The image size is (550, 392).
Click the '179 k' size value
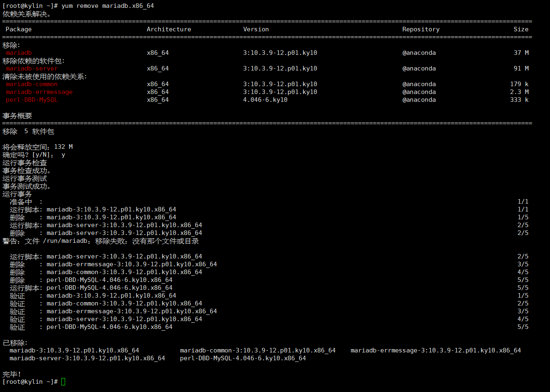[519, 84]
